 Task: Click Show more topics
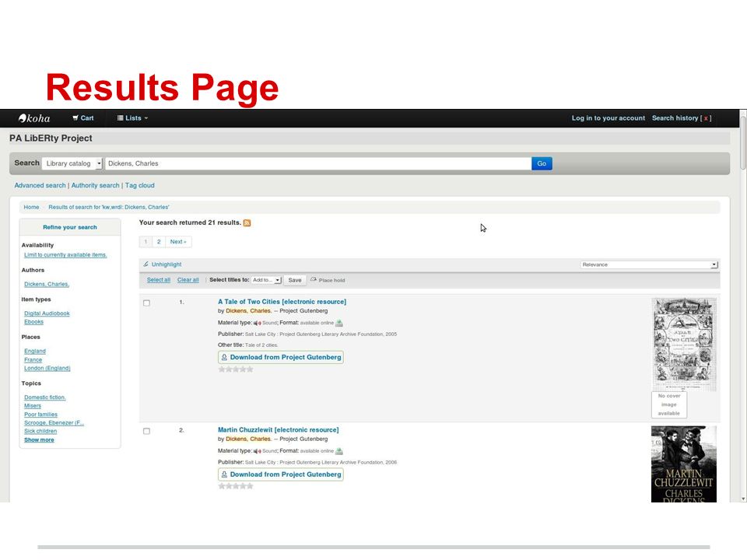(x=39, y=440)
